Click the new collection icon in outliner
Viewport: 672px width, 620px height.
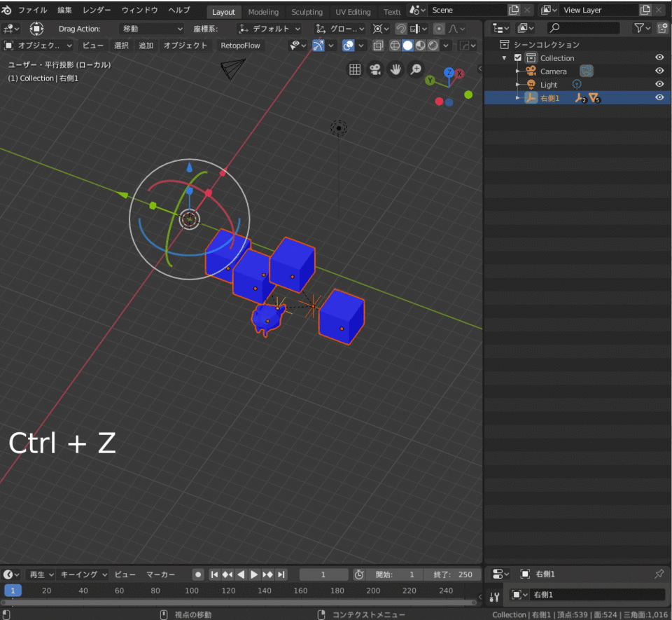click(x=661, y=28)
